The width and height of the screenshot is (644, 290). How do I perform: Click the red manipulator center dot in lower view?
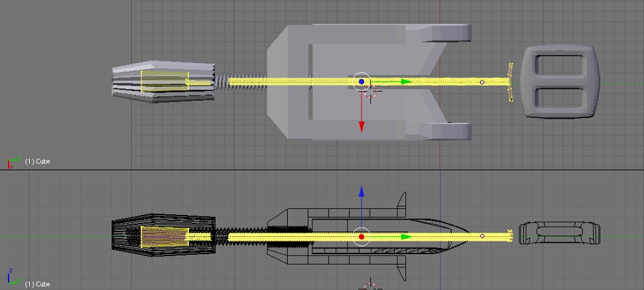(361, 237)
